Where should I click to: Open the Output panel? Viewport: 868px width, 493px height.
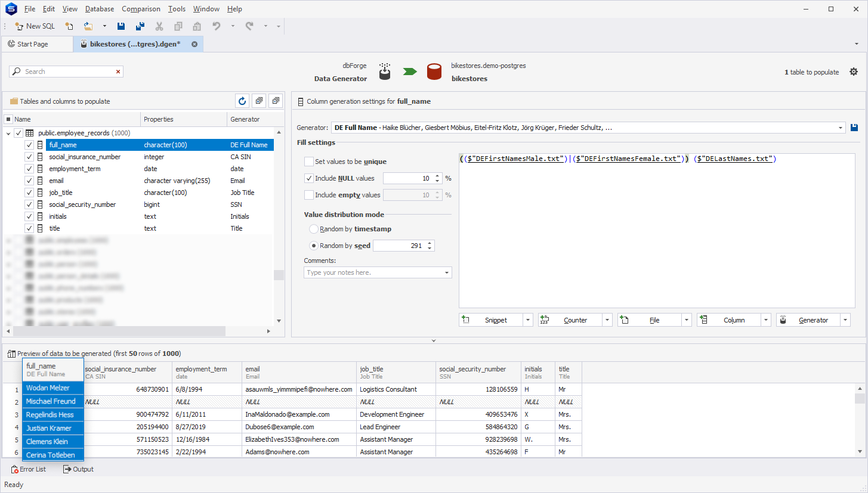pos(78,469)
